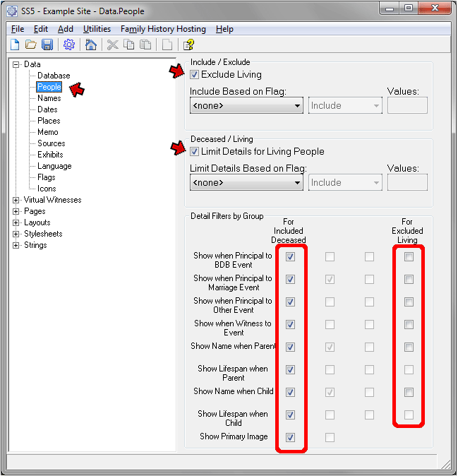
Task: Open the Limit Details Based on Flag dropdown
Action: point(246,183)
